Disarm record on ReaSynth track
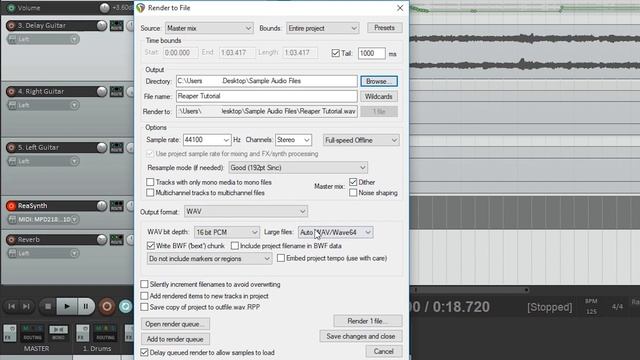This screenshot has width=640, height=360. (x=11, y=206)
